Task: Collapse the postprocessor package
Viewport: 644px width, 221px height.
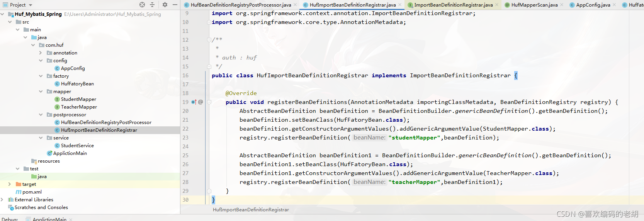Action: point(41,115)
